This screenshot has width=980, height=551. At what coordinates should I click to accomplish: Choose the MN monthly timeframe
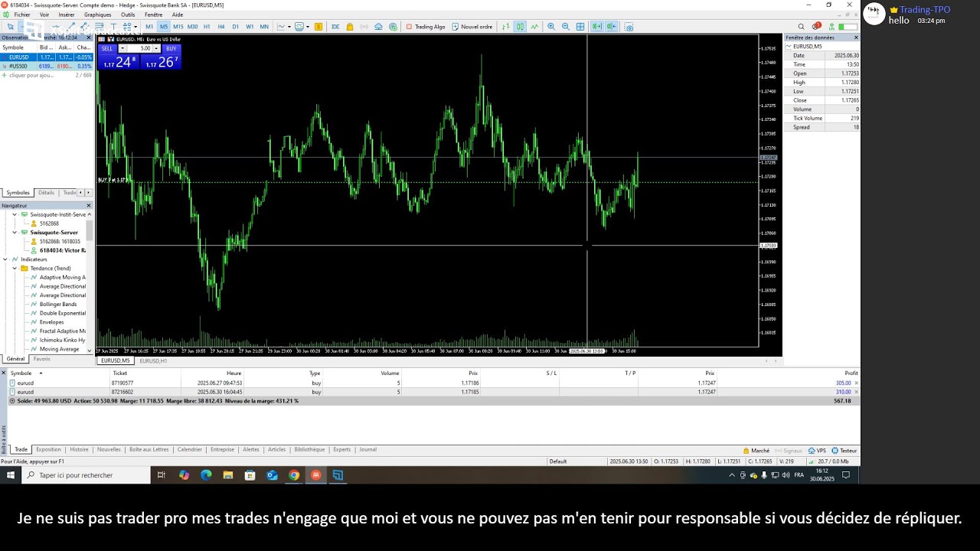pyautogui.click(x=264, y=27)
